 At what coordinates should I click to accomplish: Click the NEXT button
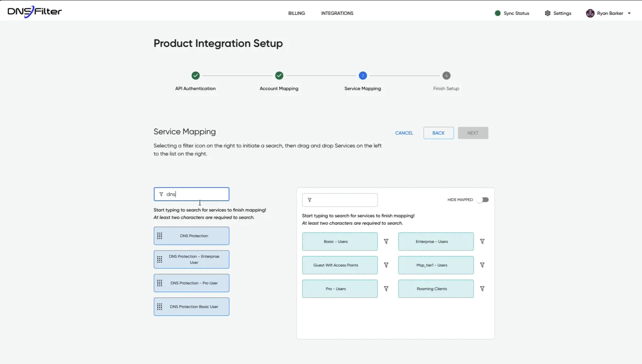(x=473, y=133)
